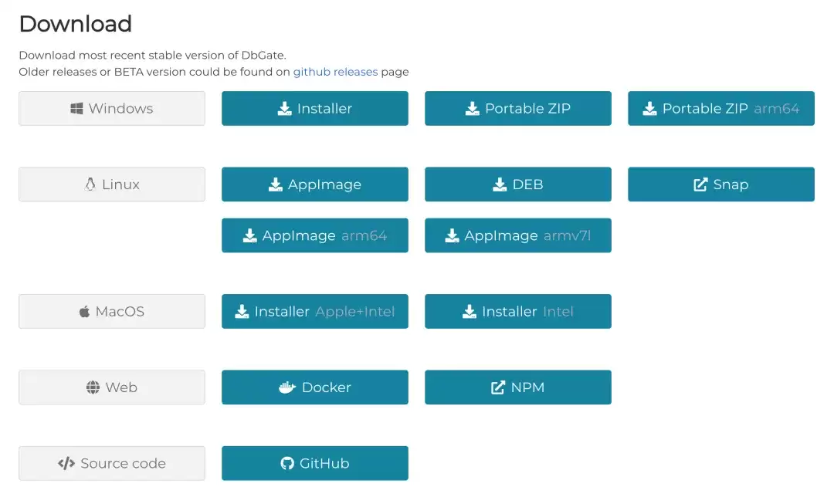
Task: Download MacOS Installer Intel
Action: [x=518, y=312]
